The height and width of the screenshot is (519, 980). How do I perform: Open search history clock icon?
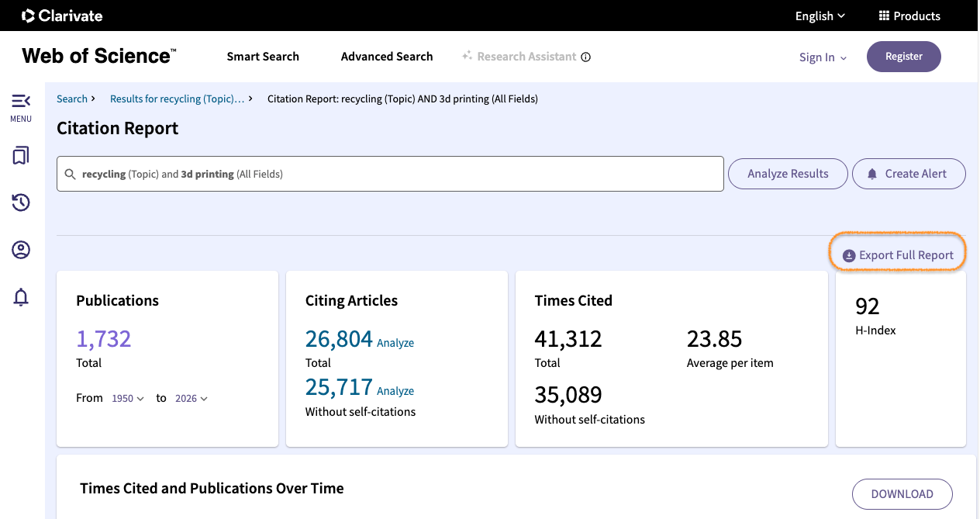pos(21,202)
